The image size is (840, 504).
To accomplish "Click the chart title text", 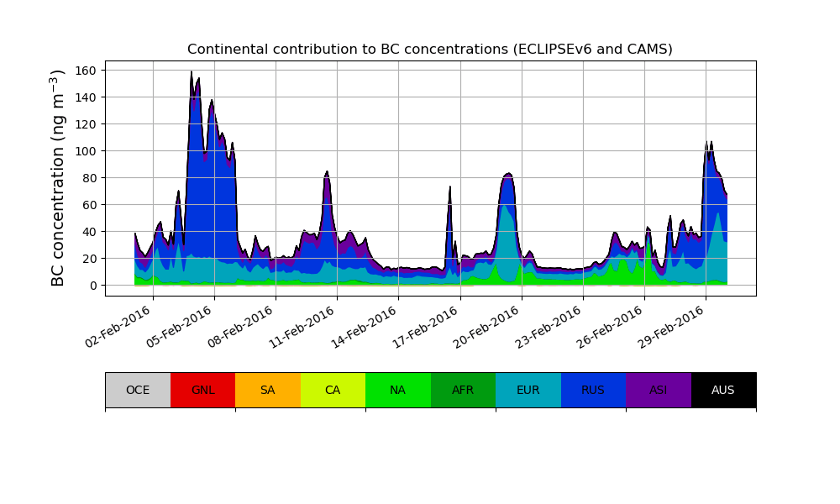I will tap(430, 50).
